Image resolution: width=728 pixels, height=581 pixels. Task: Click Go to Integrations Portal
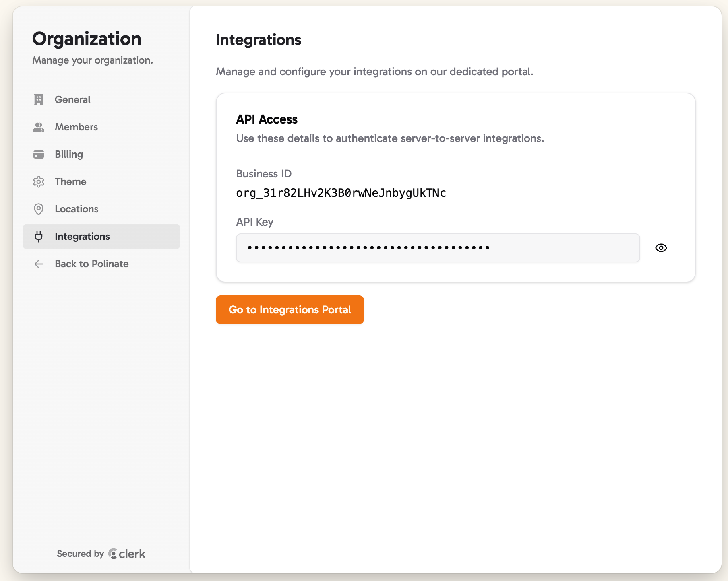(290, 310)
